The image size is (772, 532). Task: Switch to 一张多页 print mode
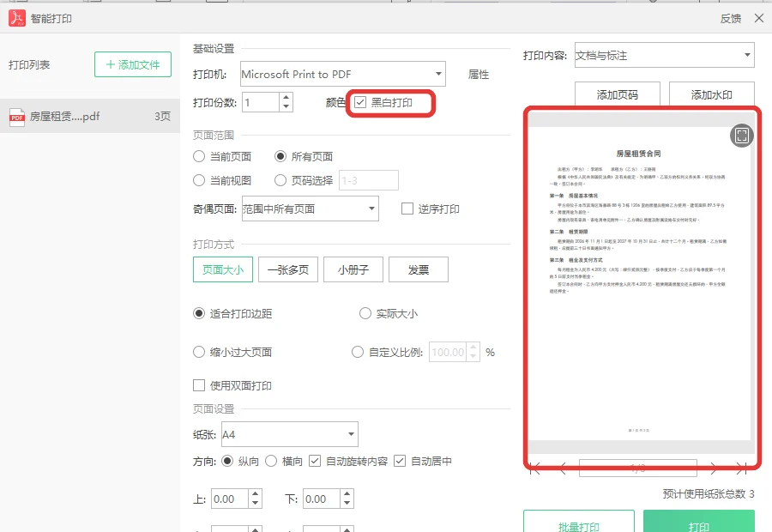288,269
